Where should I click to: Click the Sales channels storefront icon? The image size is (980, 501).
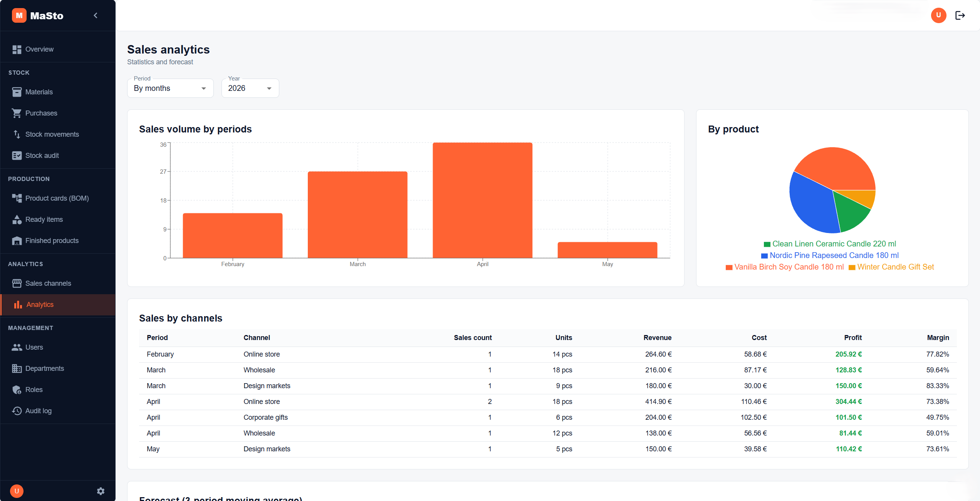pyautogui.click(x=17, y=283)
